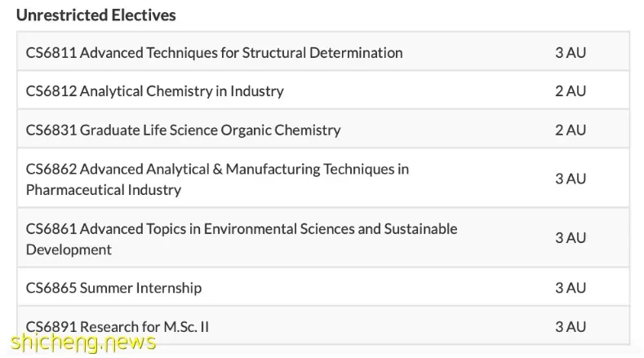Click the word Electives in the heading
Screen dimensions: 644x358
point(144,15)
